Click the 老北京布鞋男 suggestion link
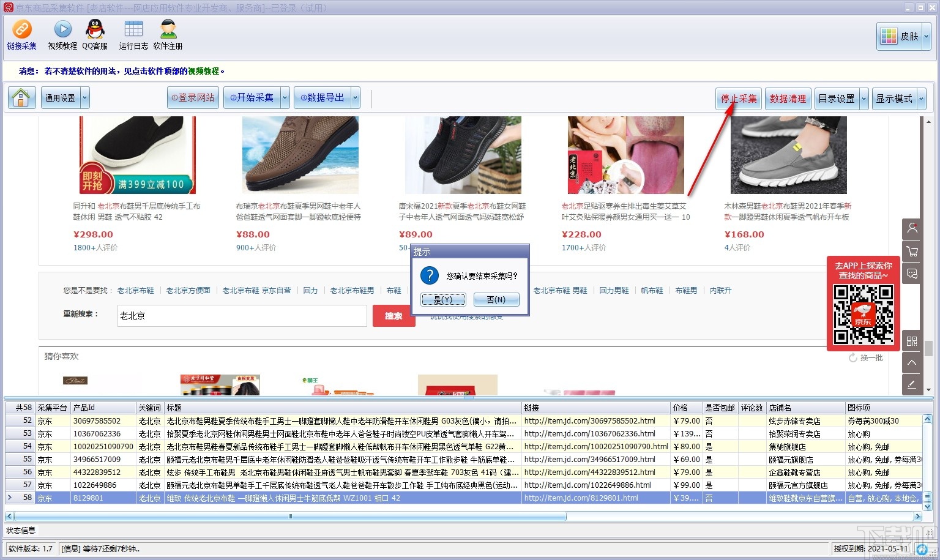 point(352,291)
